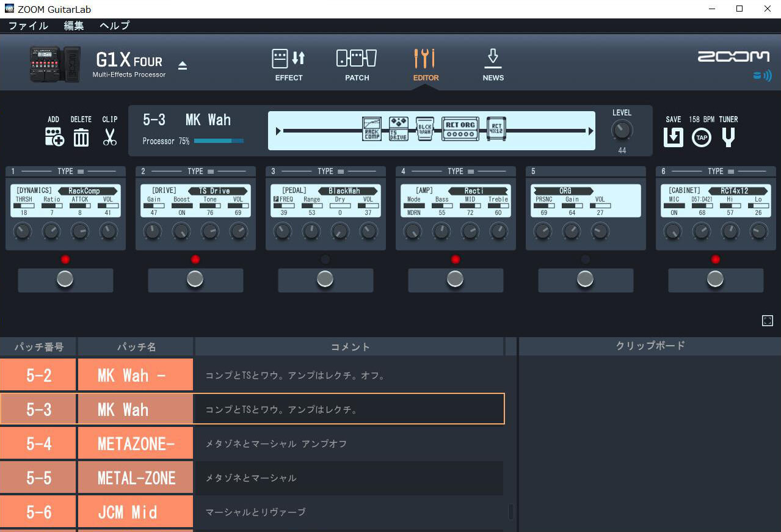Click the DELETE trash icon
Image resolution: width=781 pixels, height=532 pixels.
pyautogui.click(x=81, y=137)
